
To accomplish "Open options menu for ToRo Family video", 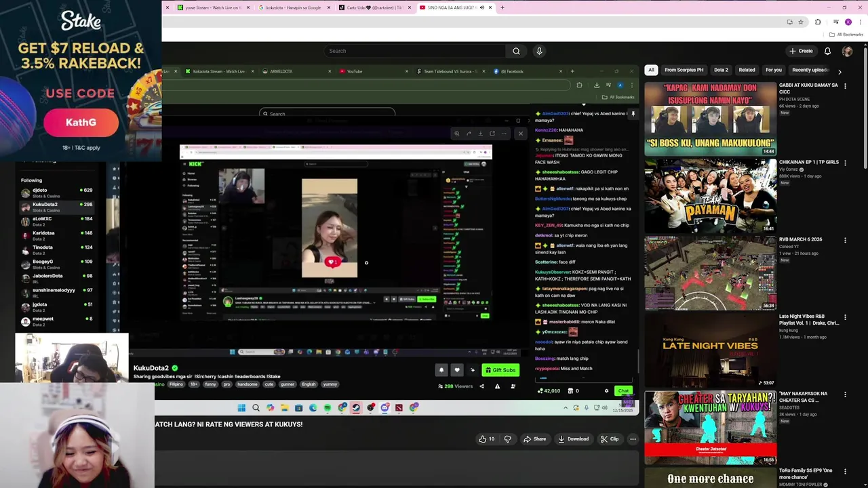I will coord(845,471).
